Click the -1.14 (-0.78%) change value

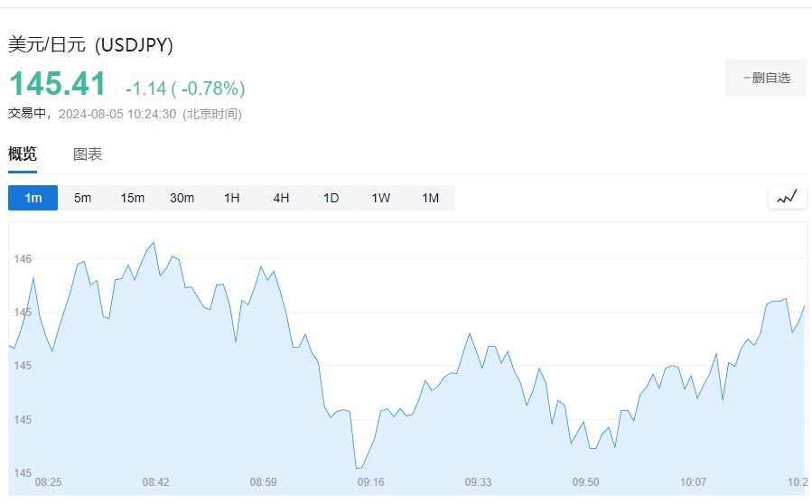click(185, 89)
